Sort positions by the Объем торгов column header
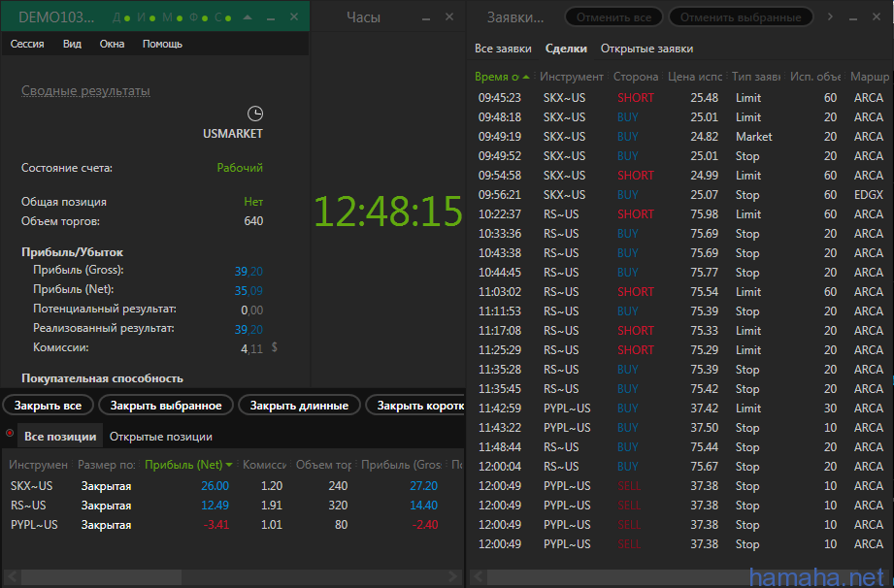This screenshot has height=588, width=894. tap(323, 465)
